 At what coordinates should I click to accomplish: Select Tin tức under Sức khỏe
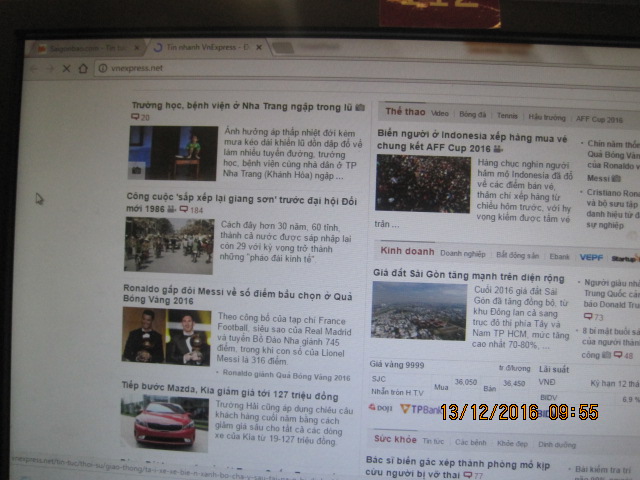tap(433, 441)
